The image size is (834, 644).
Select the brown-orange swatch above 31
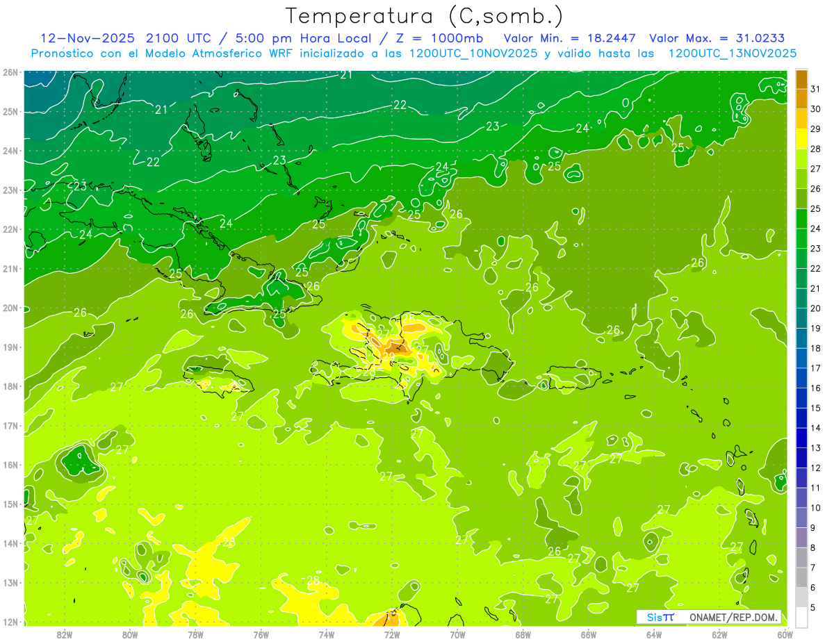click(x=801, y=79)
